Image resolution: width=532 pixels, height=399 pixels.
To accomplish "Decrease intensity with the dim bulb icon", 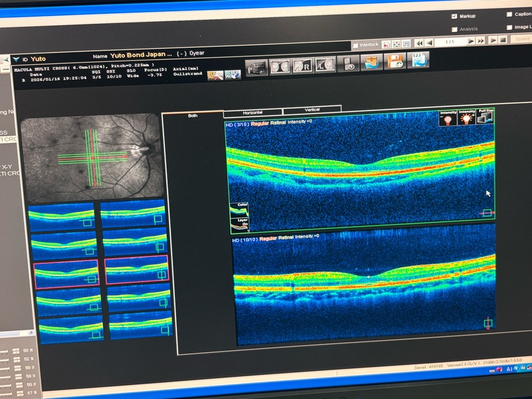I will 448,118.
